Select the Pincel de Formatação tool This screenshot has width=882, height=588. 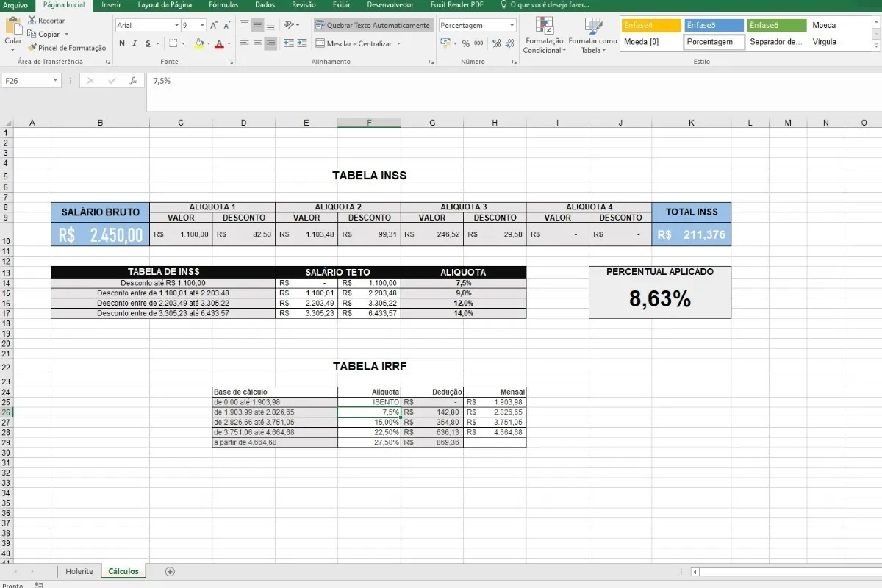tap(32, 48)
